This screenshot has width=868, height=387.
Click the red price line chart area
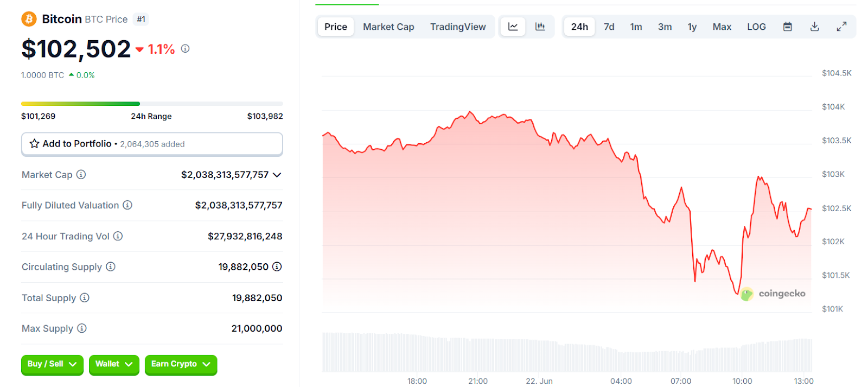click(567, 212)
